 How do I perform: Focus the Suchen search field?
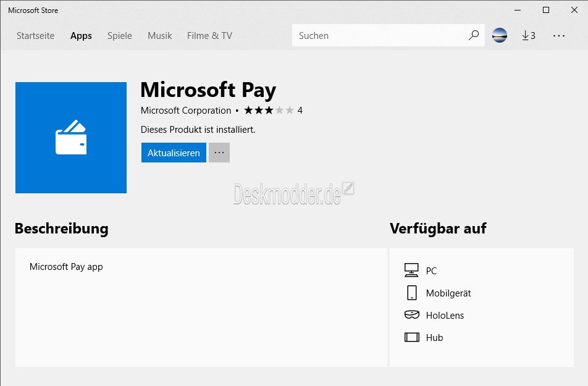(x=379, y=35)
